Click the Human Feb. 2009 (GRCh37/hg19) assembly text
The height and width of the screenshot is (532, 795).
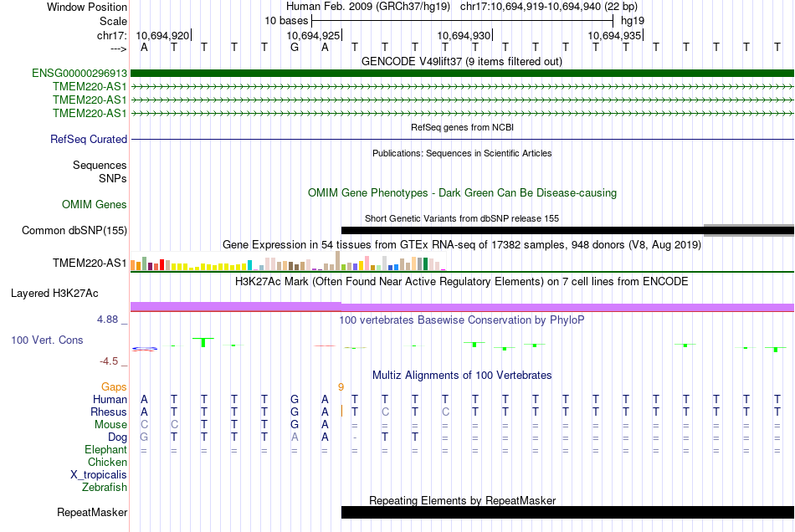pos(368,7)
